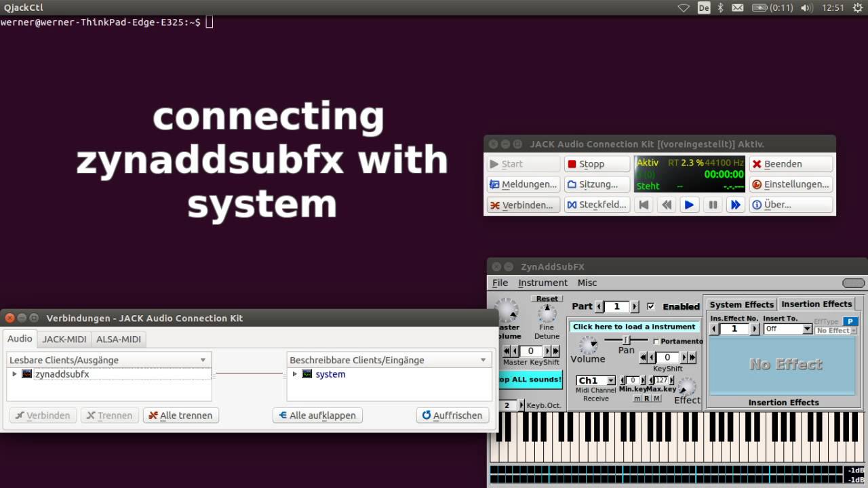Click Alle aufklappen button
The height and width of the screenshot is (488, 868).
pos(317,415)
